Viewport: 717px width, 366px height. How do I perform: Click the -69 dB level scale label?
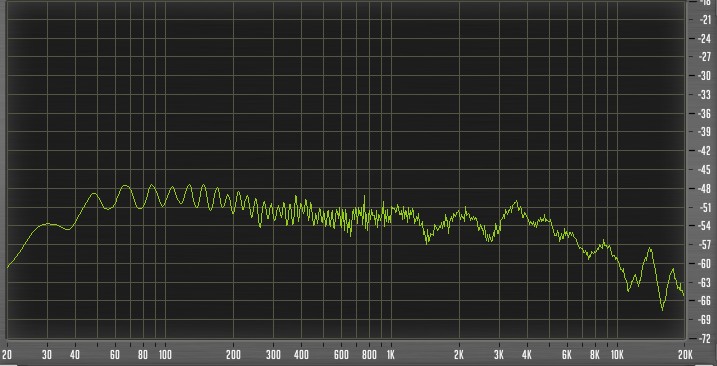point(703,320)
